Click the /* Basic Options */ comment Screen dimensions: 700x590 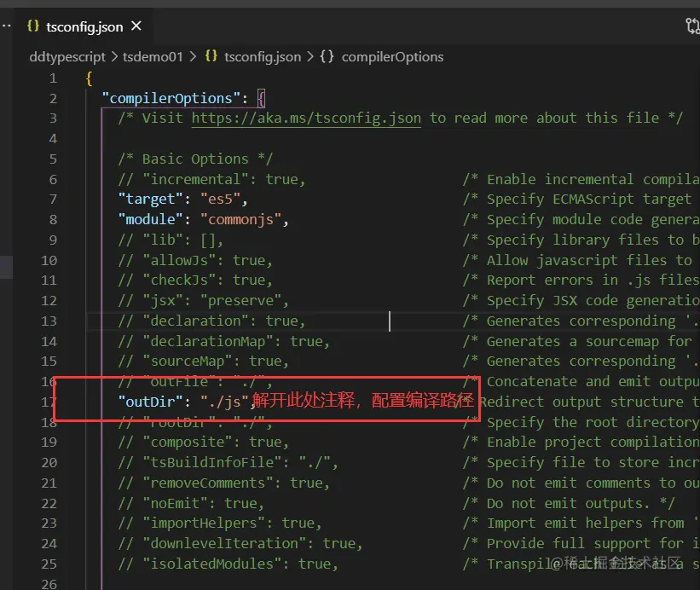click(x=195, y=159)
